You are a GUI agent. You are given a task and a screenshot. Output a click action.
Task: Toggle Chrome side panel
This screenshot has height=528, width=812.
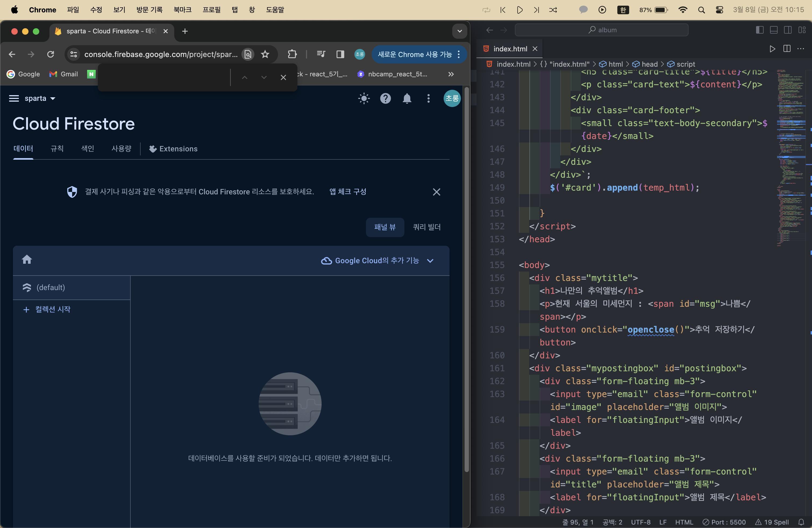[x=340, y=54]
